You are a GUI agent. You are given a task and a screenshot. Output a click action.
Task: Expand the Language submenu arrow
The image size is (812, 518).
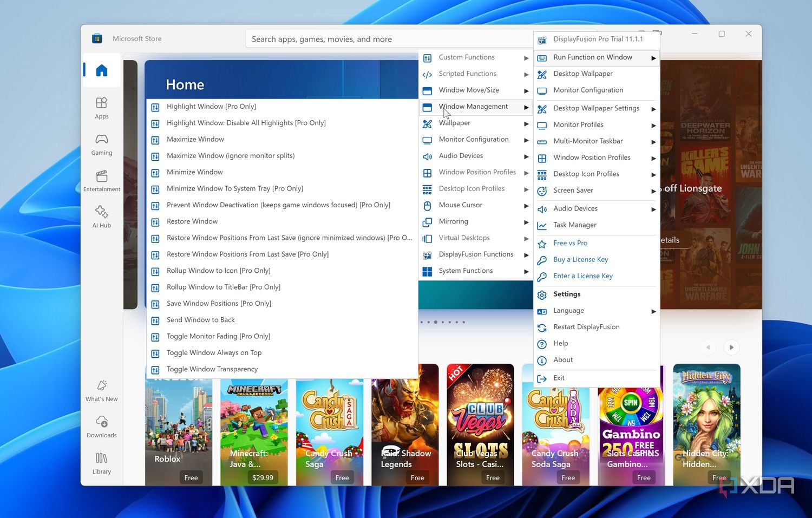coord(653,311)
